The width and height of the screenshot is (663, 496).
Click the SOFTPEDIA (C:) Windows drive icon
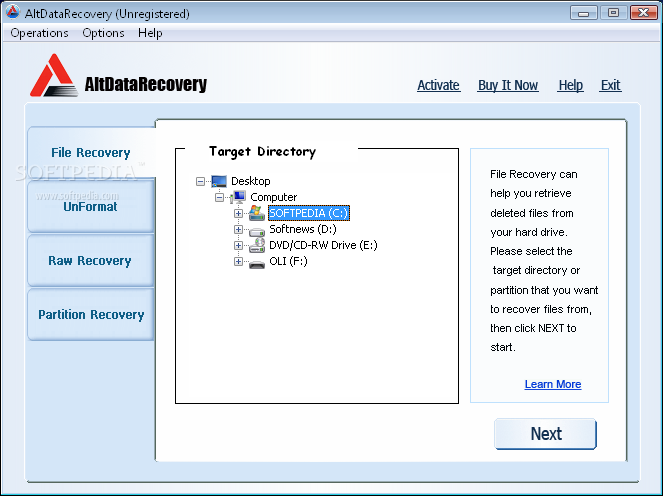click(257, 213)
